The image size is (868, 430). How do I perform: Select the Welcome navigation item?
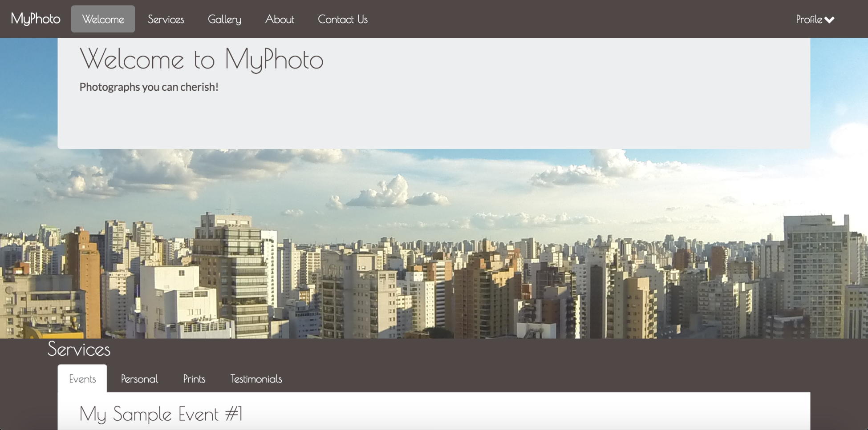pyautogui.click(x=103, y=19)
